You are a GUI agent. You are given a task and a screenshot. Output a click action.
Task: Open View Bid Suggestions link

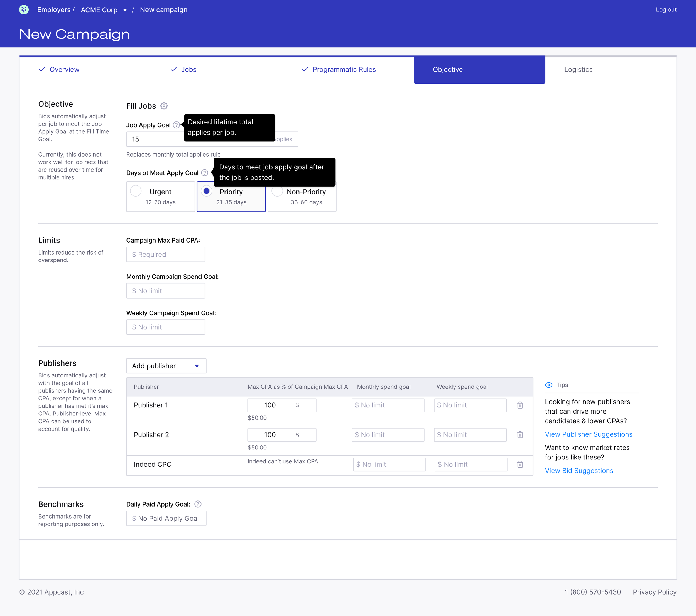579,471
